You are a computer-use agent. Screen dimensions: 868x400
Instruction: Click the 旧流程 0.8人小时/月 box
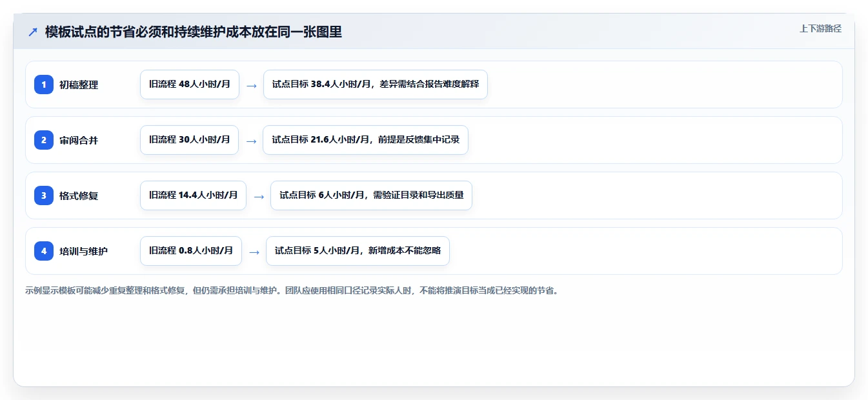191,251
